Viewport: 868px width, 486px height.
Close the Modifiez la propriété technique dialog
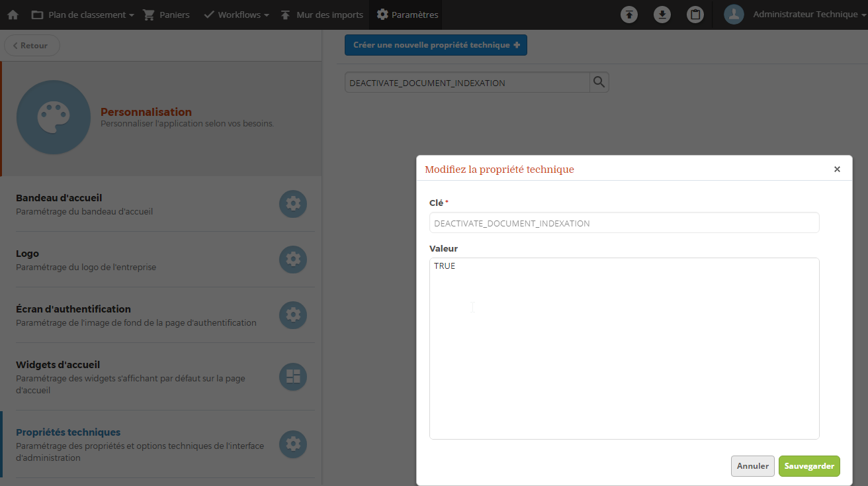[x=837, y=170]
